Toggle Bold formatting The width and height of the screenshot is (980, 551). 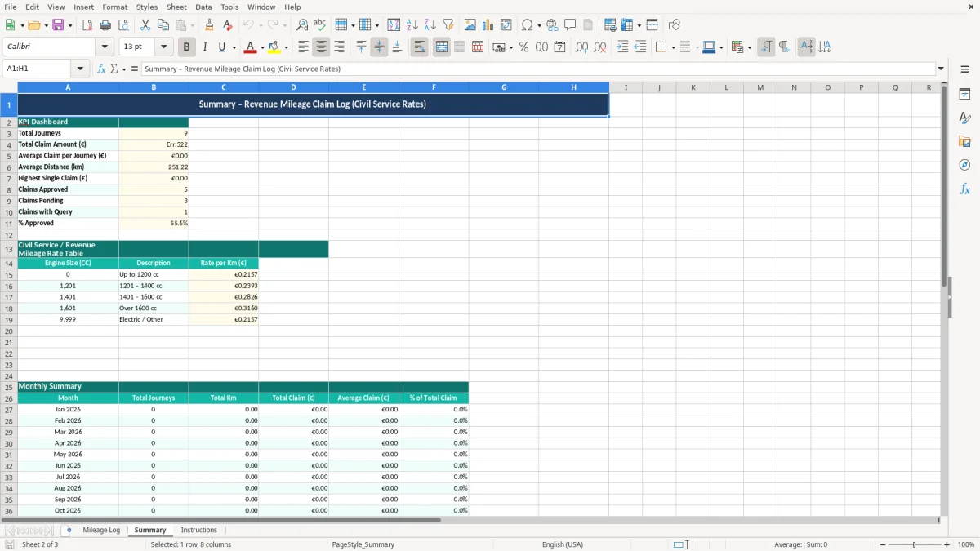pos(187,47)
